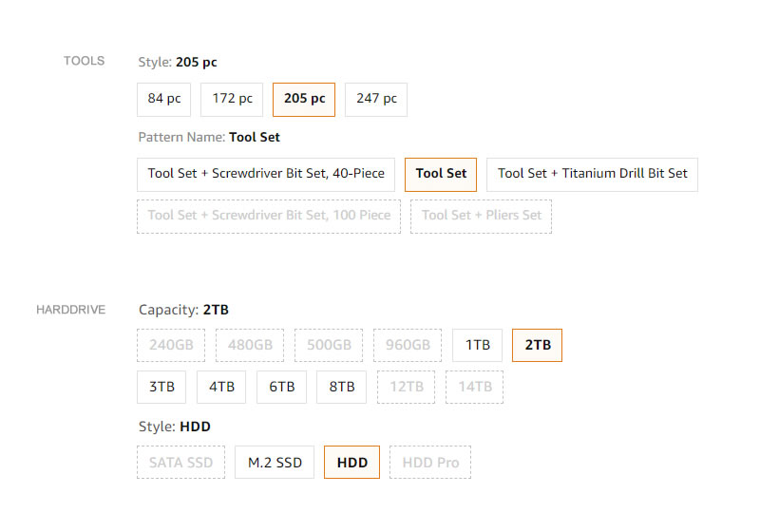Choose the 3TB capacity
The height and width of the screenshot is (532, 760).
click(x=161, y=387)
